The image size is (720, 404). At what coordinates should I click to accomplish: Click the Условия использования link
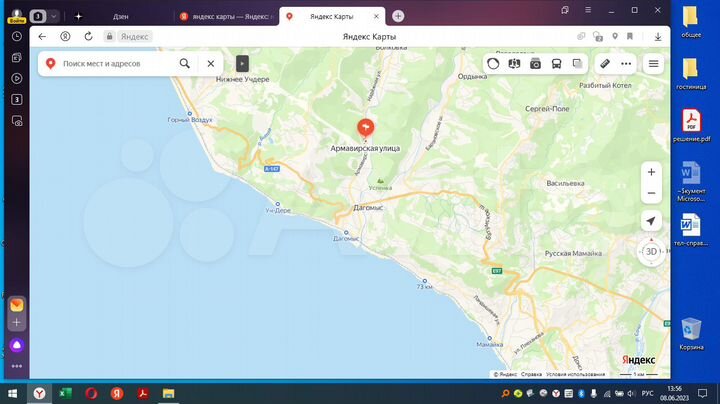click(574, 374)
